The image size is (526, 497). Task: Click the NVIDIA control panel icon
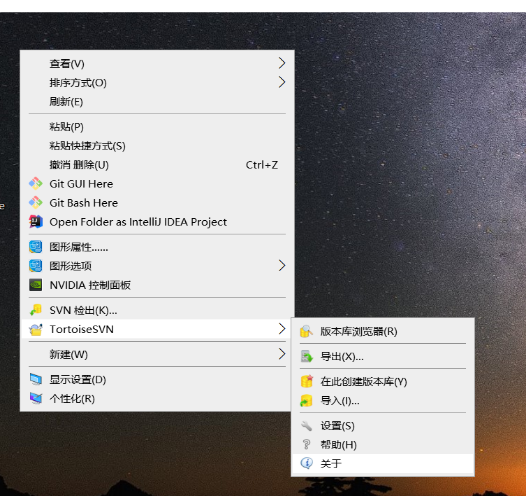click(36, 285)
